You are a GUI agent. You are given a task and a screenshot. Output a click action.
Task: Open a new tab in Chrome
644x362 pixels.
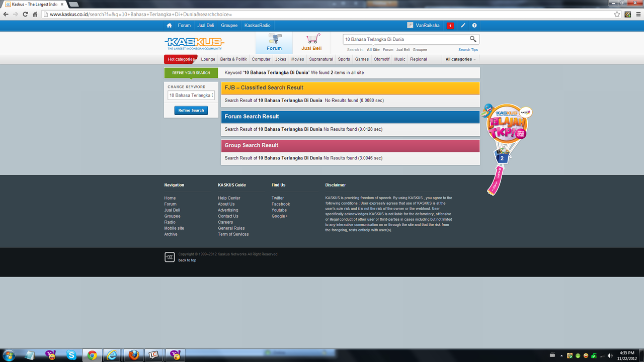73,5
